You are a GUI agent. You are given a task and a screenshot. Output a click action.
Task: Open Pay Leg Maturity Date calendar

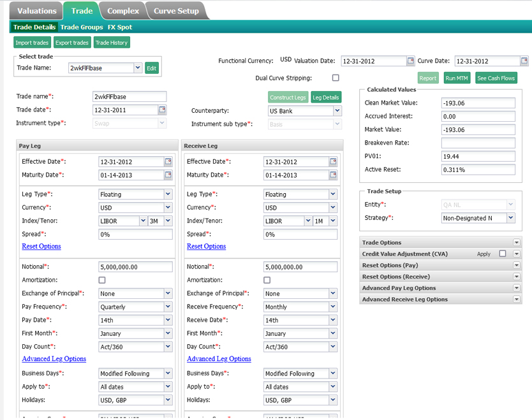click(168, 175)
